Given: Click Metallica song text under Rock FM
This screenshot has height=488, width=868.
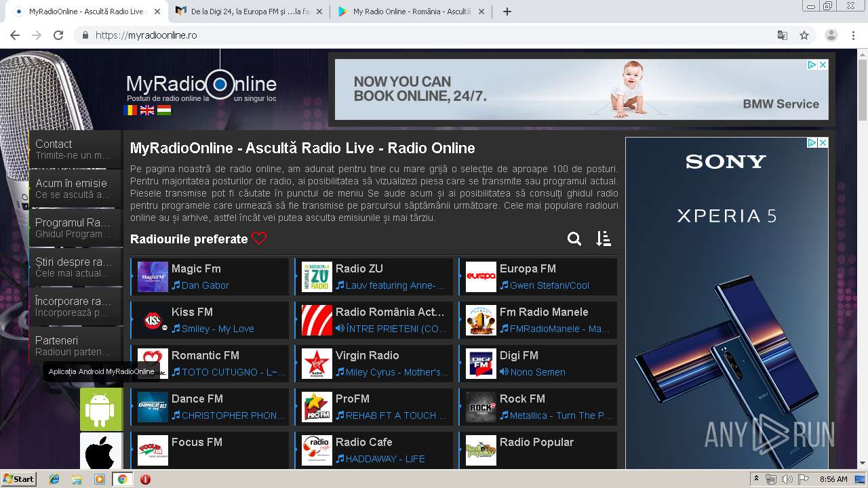Looking at the screenshot, I should [561, 415].
